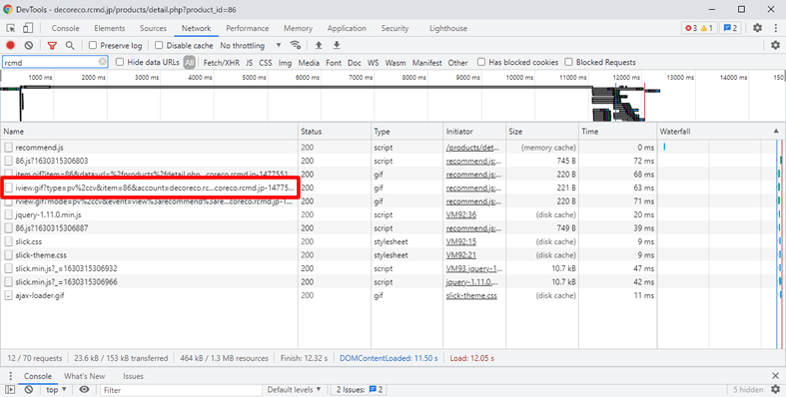Image resolution: width=786 pixels, height=397 pixels.
Task: Switch to the Lighthouse tab
Action: (x=448, y=28)
